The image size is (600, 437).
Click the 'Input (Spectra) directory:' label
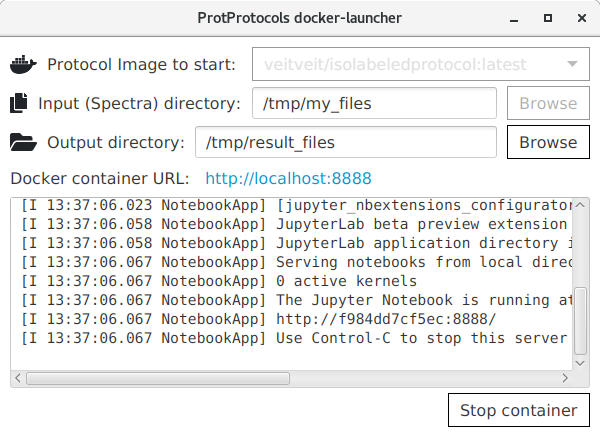[x=139, y=104]
